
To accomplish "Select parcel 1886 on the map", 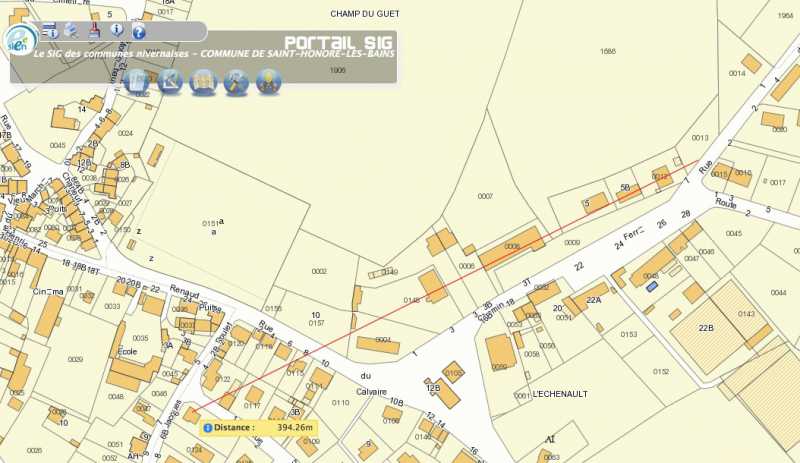I will point(607,51).
